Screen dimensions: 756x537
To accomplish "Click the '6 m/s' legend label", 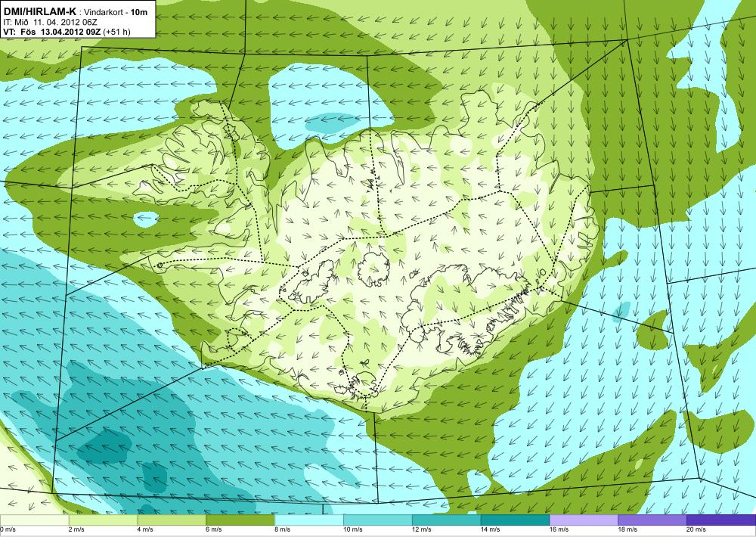I will coord(215,529).
